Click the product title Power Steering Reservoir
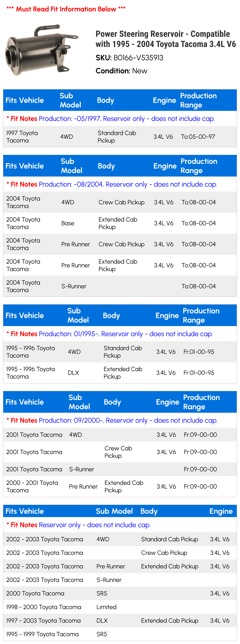 tap(166, 39)
